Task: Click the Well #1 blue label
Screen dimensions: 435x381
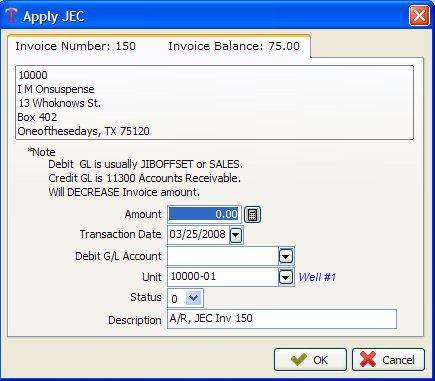Action: pyautogui.click(x=317, y=277)
